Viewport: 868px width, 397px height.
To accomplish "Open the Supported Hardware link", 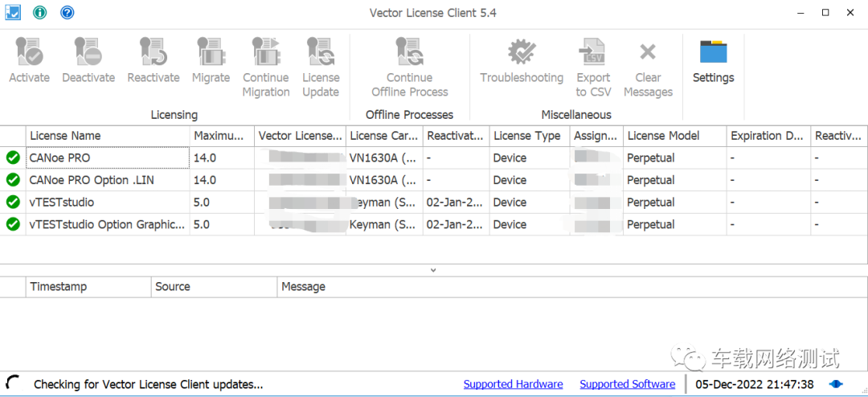I will [513, 384].
